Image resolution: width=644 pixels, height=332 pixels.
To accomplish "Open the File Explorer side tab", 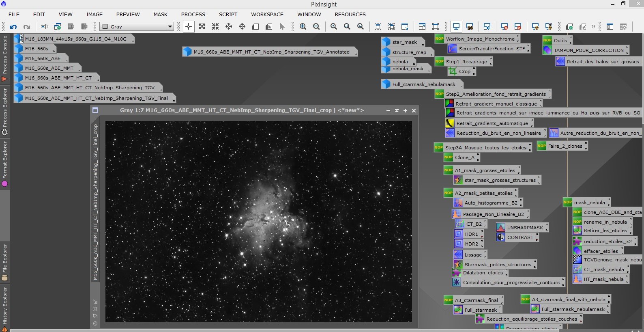I will click(x=5, y=262).
